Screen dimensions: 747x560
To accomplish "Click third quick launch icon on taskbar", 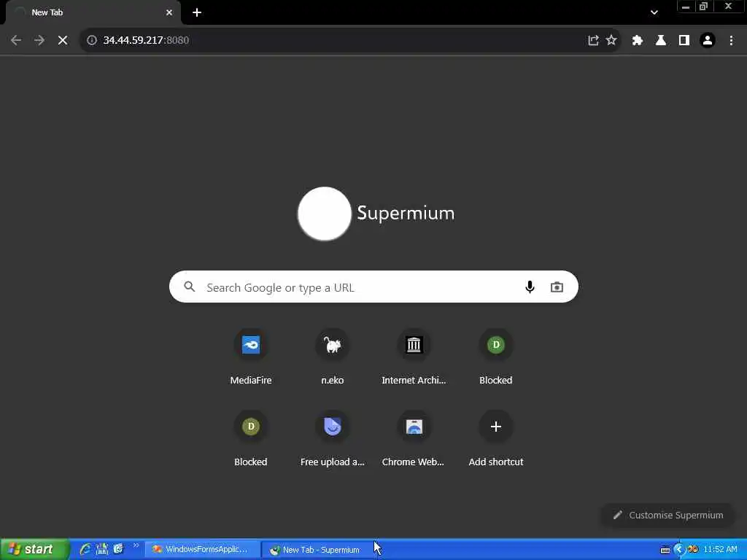I will tap(118, 549).
